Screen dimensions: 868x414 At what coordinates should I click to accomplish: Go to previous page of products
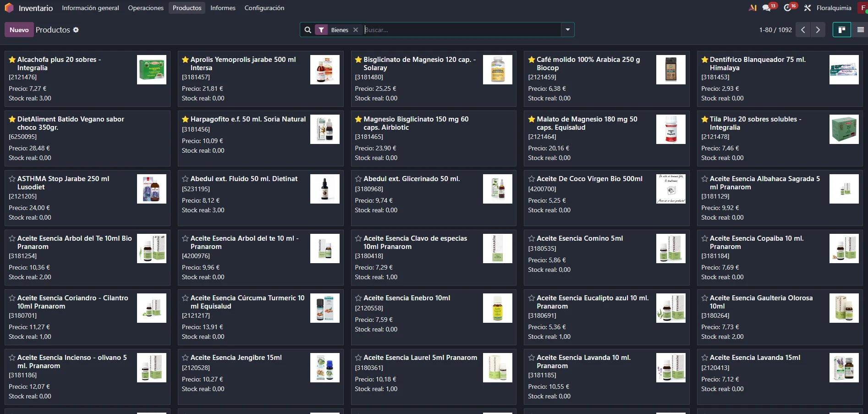pyautogui.click(x=803, y=30)
